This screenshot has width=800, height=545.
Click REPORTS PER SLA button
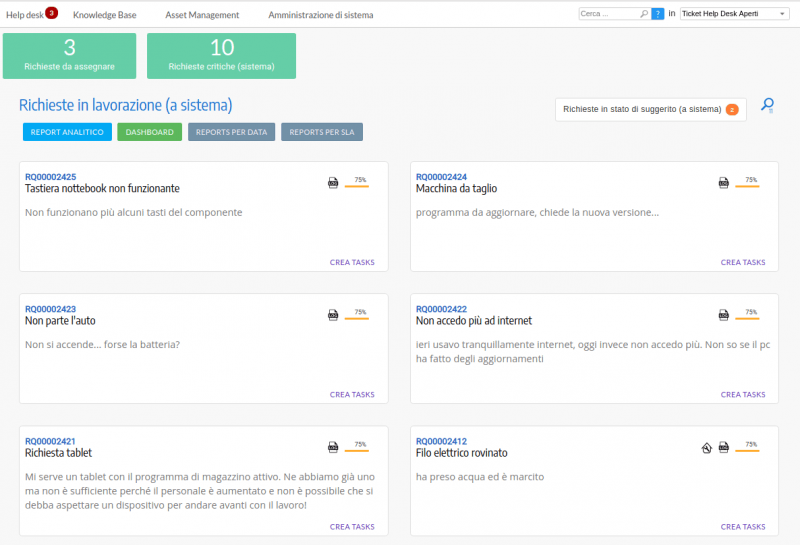point(322,132)
